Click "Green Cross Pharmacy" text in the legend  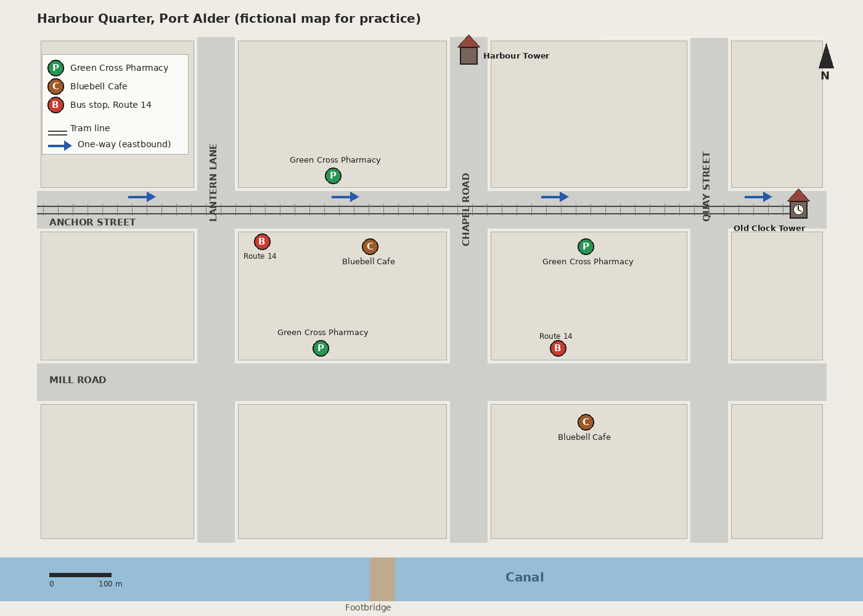119,68
